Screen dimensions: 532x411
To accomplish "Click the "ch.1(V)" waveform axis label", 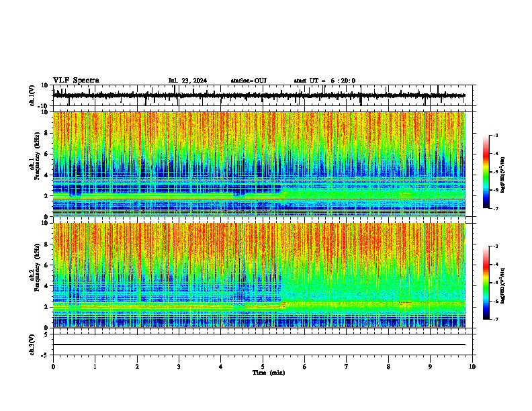I will click(32, 95).
